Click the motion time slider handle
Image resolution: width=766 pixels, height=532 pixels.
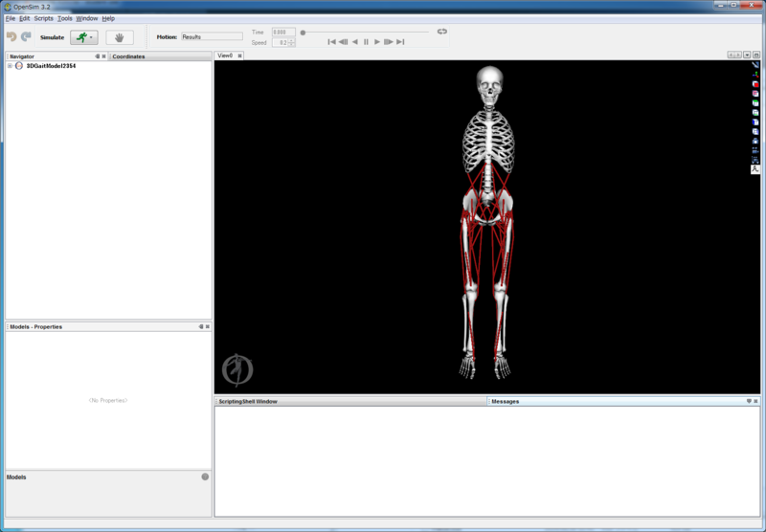tap(303, 33)
